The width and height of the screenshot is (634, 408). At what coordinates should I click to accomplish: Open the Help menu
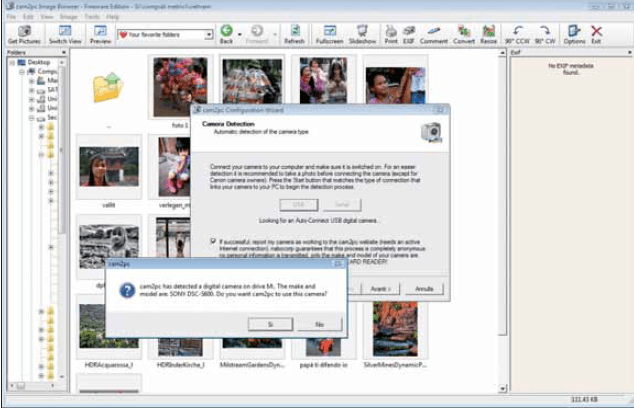(112, 17)
